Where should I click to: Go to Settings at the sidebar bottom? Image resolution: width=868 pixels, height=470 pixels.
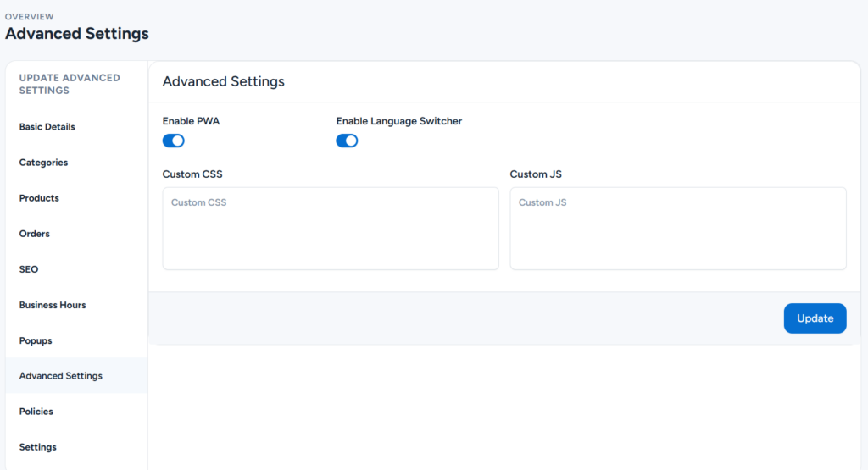[38, 447]
